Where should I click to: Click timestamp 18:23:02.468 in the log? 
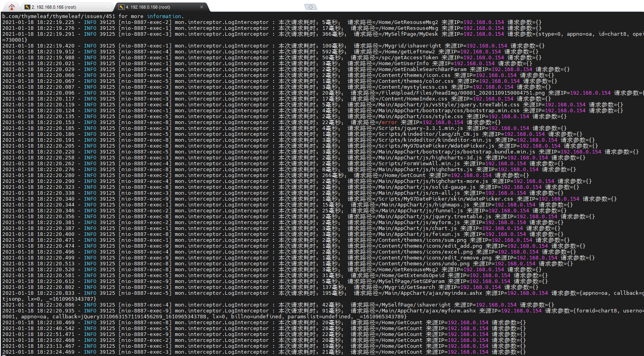point(56,340)
